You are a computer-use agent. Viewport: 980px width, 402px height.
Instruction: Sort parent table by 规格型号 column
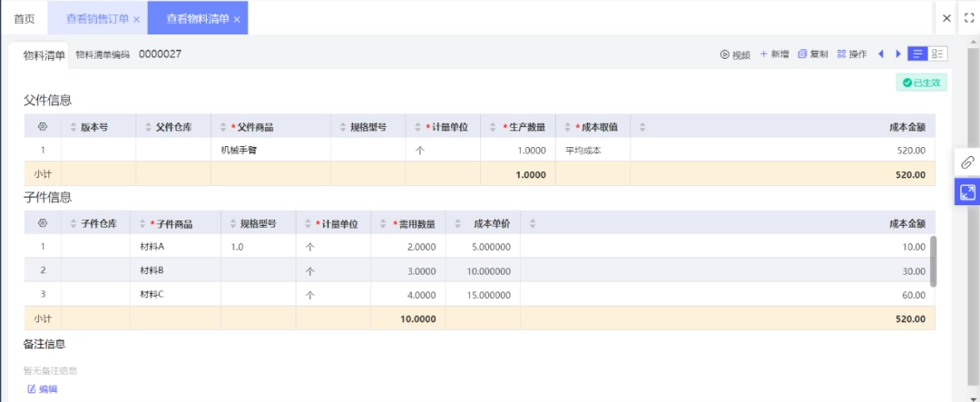point(343,127)
